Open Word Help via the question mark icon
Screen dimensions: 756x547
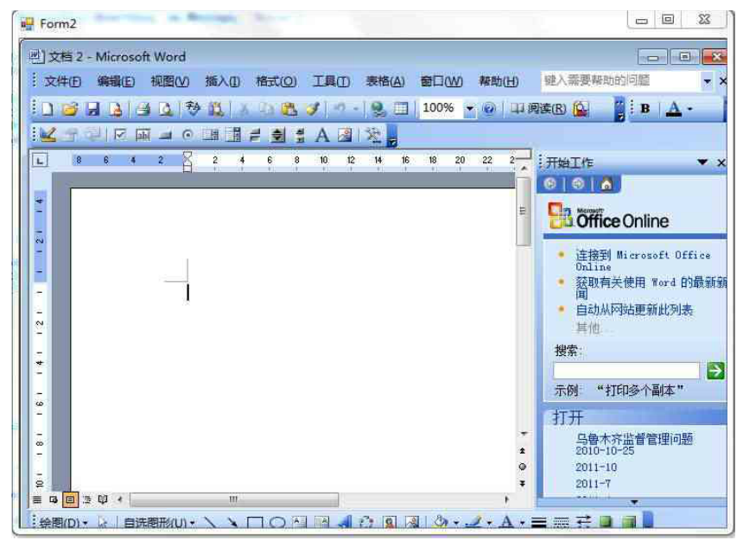click(x=488, y=109)
